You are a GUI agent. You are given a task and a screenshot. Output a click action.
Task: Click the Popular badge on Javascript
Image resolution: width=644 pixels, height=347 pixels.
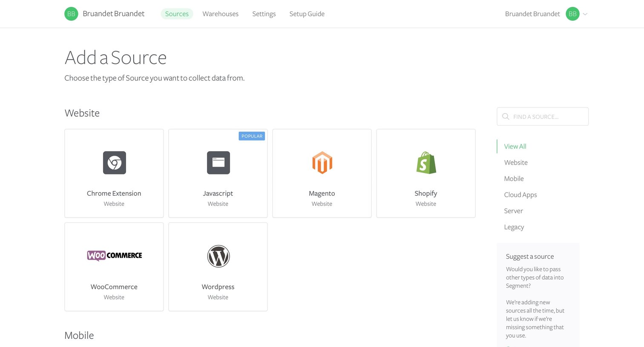[x=252, y=136]
